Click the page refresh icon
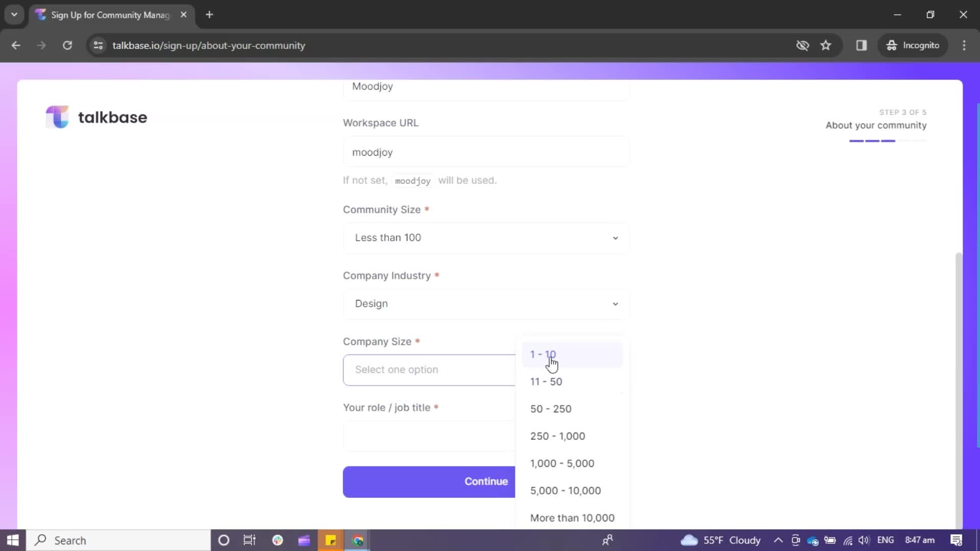The image size is (980, 551). [x=67, y=45]
